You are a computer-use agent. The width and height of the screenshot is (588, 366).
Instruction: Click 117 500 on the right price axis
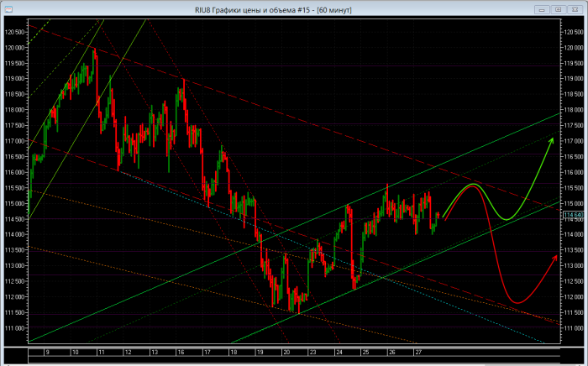point(574,125)
